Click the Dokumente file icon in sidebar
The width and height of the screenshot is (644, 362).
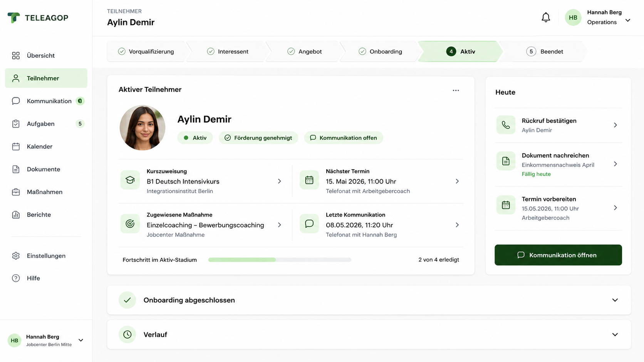tap(16, 169)
